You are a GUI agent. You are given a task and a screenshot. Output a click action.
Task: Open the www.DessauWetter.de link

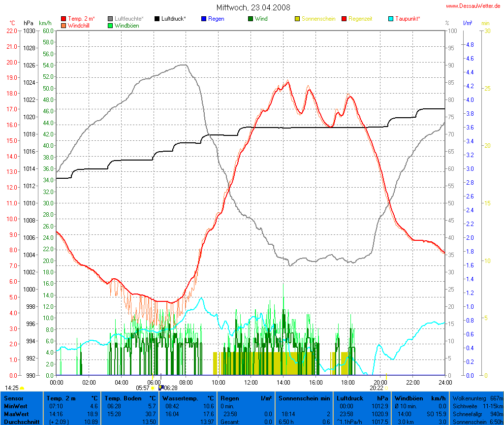coord(473,6)
